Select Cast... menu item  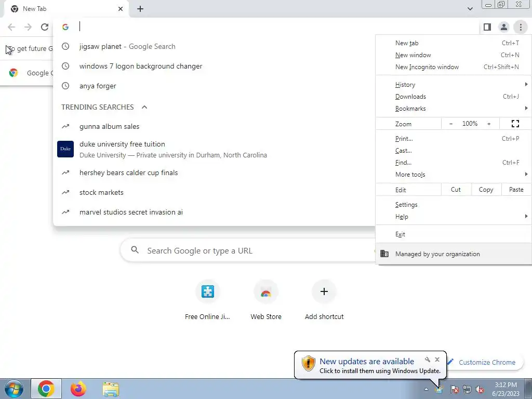pyautogui.click(x=454, y=151)
